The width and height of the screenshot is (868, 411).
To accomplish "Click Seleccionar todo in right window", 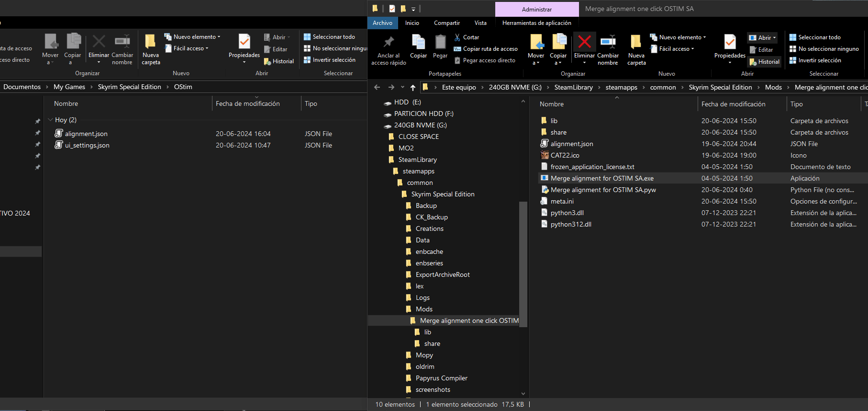I will pyautogui.click(x=815, y=37).
